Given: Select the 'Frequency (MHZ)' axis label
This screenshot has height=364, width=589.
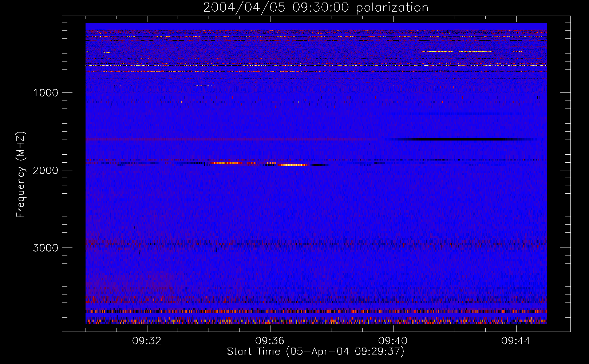Looking at the screenshot, I should (21, 175).
